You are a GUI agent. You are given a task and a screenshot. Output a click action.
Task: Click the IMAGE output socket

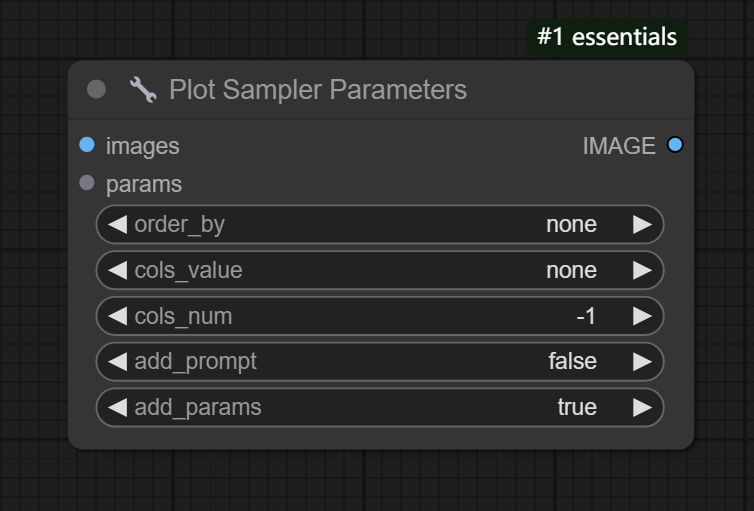675,145
